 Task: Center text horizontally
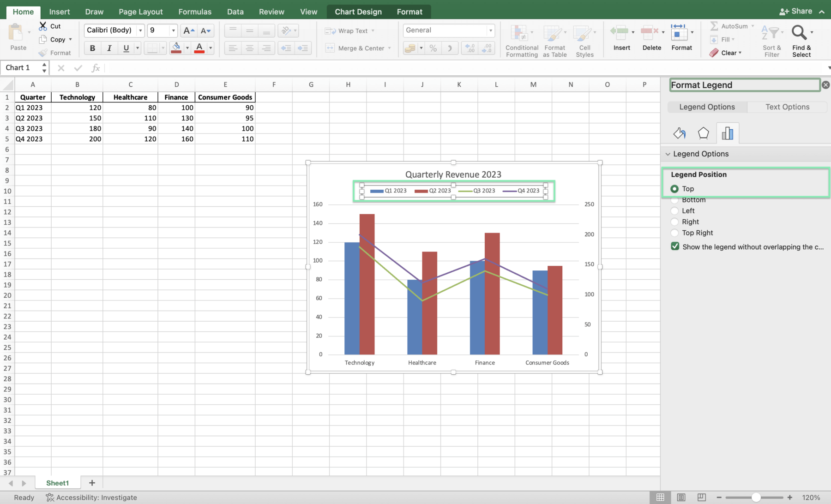click(x=249, y=48)
